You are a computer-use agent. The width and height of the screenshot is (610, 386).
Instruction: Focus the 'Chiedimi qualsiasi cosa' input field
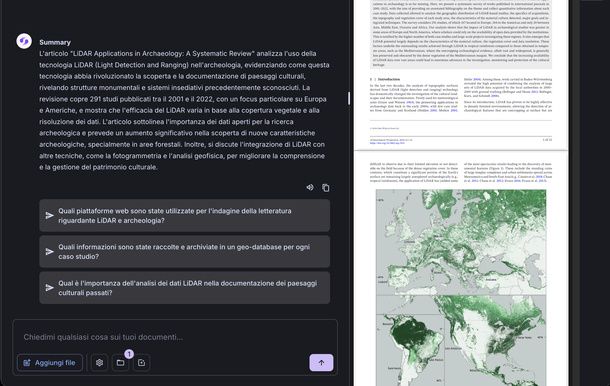175,337
